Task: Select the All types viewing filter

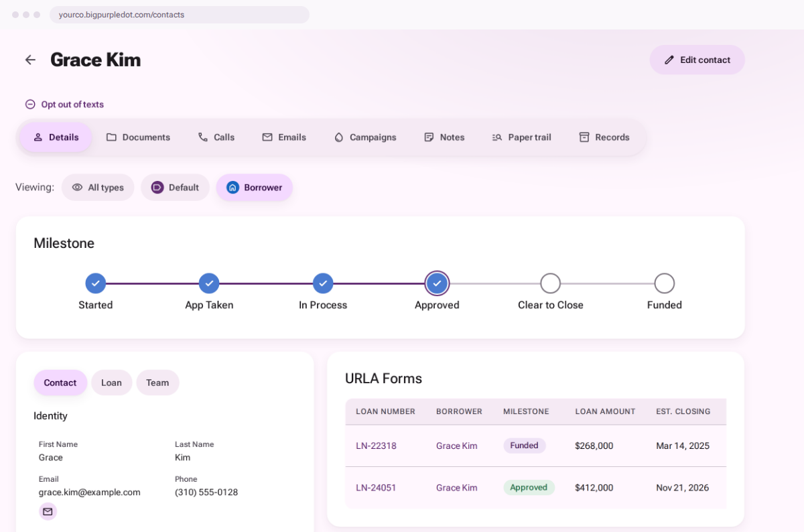Action: click(98, 188)
